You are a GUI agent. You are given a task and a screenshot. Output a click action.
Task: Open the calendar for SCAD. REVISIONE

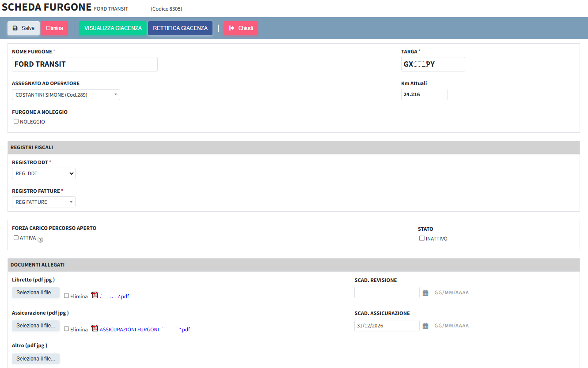425,293
